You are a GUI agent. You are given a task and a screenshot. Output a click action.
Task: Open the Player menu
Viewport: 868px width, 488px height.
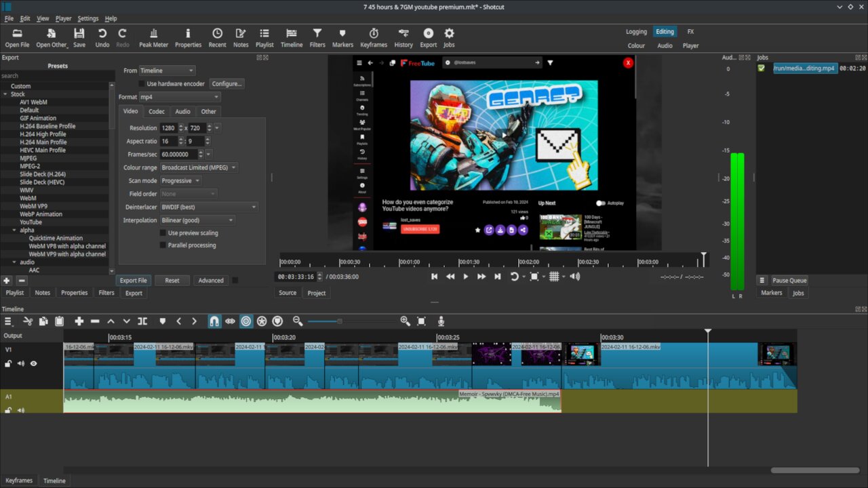(x=63, y=18)
